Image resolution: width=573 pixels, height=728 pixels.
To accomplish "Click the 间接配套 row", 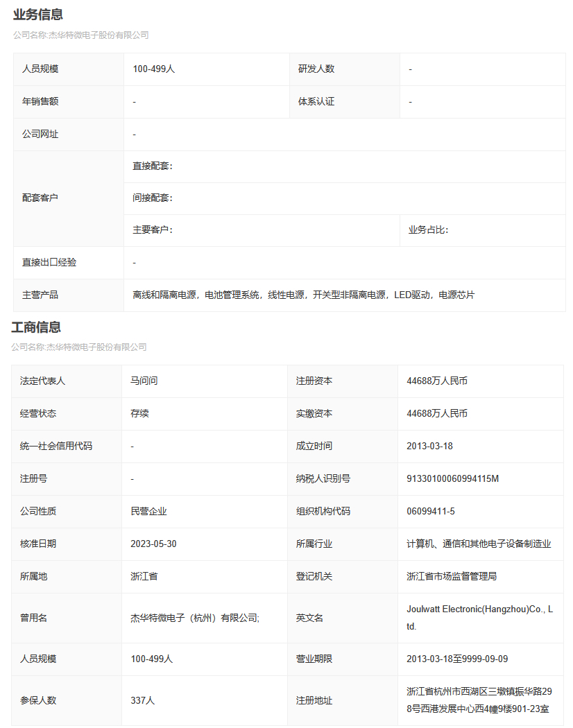I will click(x=344, y=198).
